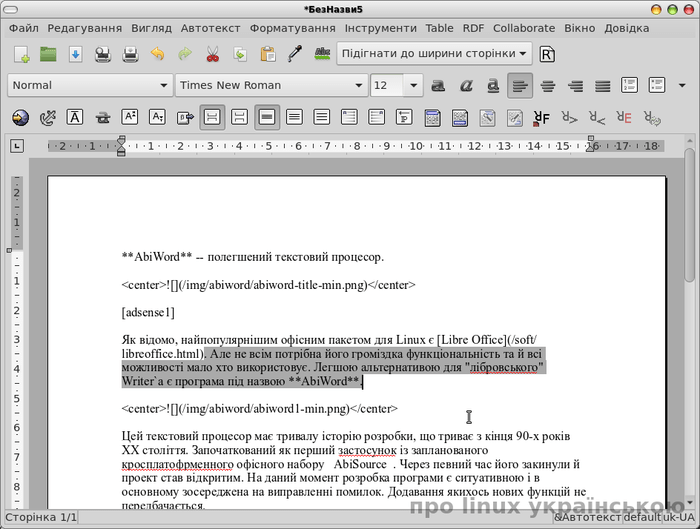
Task: Click the printer Print icon
Action: tap(130, 54)
